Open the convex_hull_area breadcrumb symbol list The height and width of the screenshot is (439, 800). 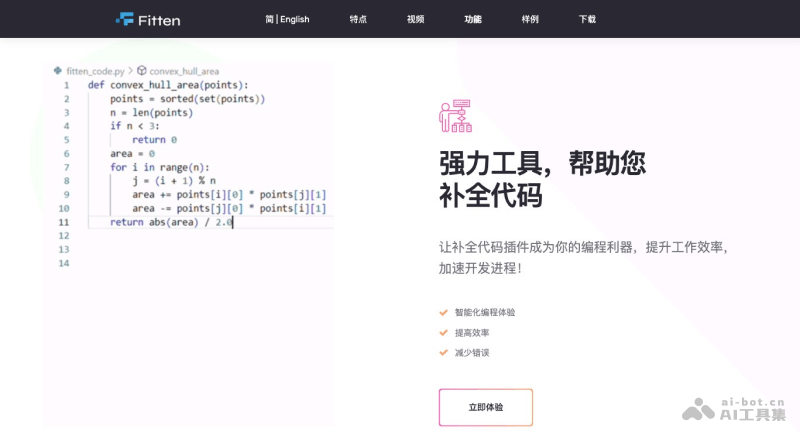[x=184, y=71]
